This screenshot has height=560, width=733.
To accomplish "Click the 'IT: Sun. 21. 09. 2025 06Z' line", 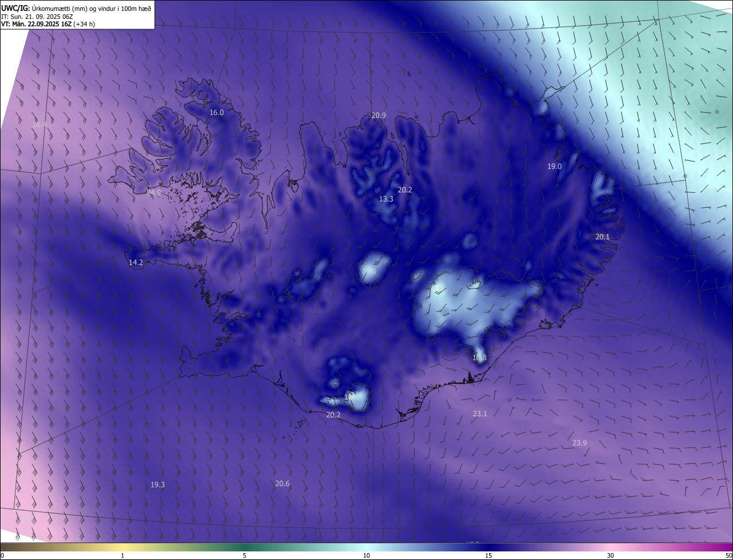I will (x=37, y=17).
